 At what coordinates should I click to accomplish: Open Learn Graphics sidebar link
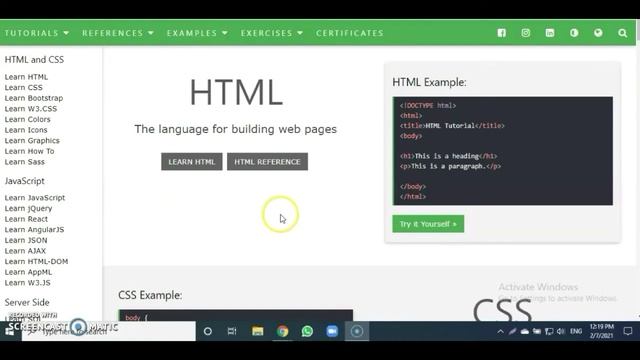pos(32,140)
